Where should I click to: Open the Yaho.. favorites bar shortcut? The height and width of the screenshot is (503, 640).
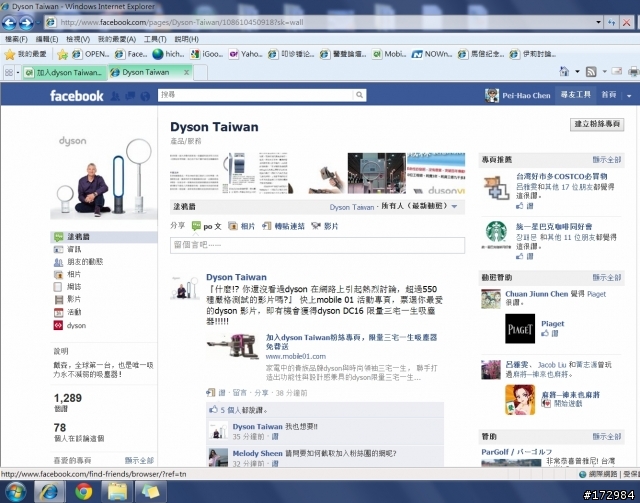(246, 54)
